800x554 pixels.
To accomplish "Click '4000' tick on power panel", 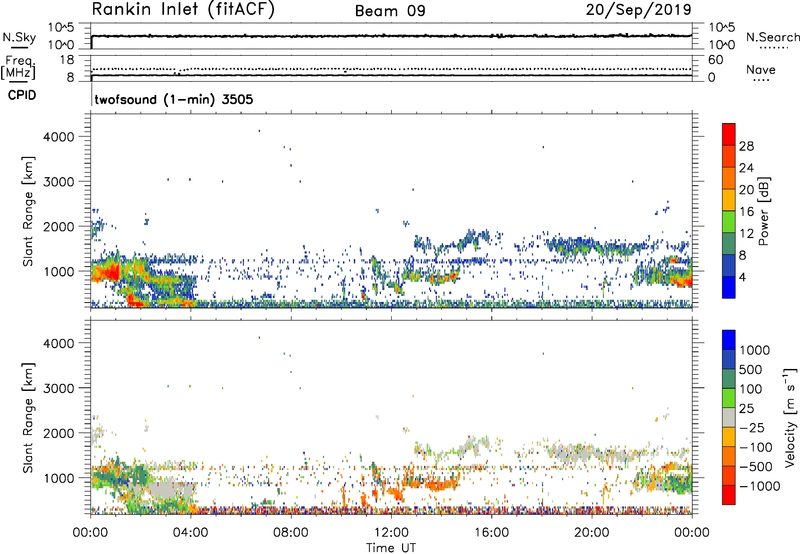I will tap(58, 137).
